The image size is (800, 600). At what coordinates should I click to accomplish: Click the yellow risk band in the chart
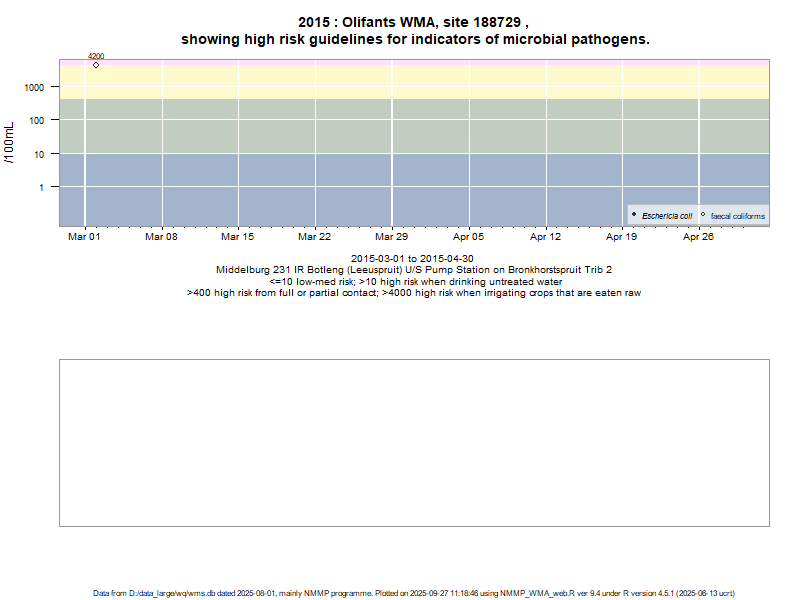(400, 82)
